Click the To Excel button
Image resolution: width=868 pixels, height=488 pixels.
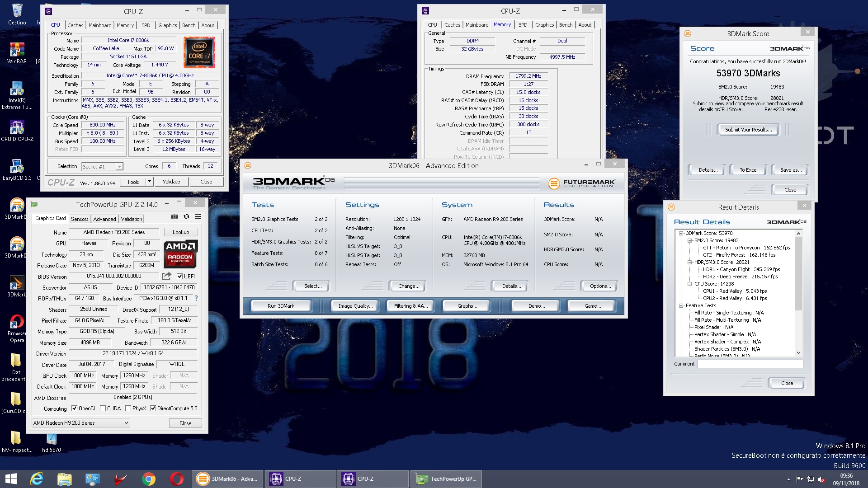pos(748,170)
